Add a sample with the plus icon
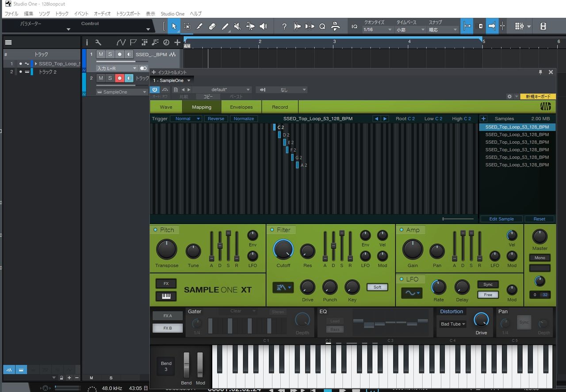This screenshot has height=392, width=566. point(483,118)
